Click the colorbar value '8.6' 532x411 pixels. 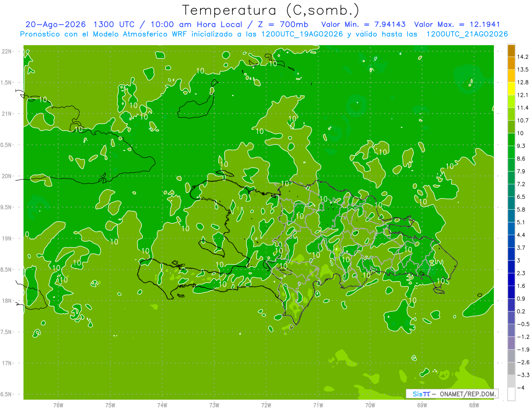[x=521, y=159]
